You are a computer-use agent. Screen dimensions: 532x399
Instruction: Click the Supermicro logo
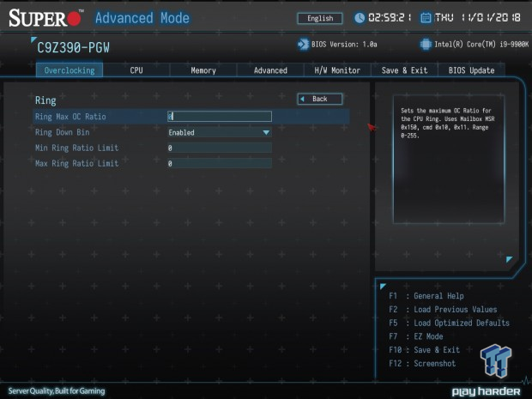(45, 18)
